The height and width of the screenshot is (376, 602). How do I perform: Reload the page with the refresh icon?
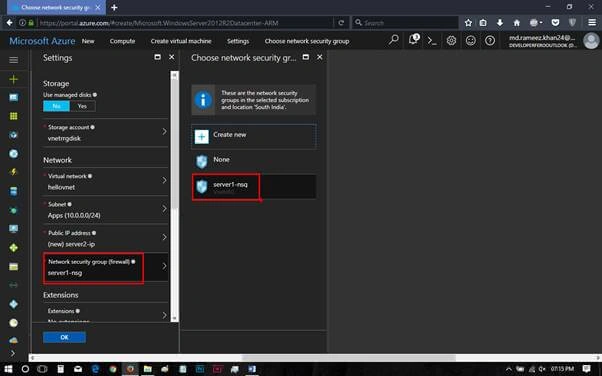(341, 23)
